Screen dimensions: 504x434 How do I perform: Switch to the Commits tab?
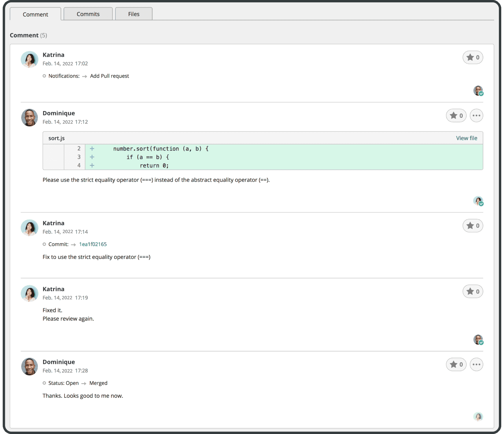click(x=88, y=14)
